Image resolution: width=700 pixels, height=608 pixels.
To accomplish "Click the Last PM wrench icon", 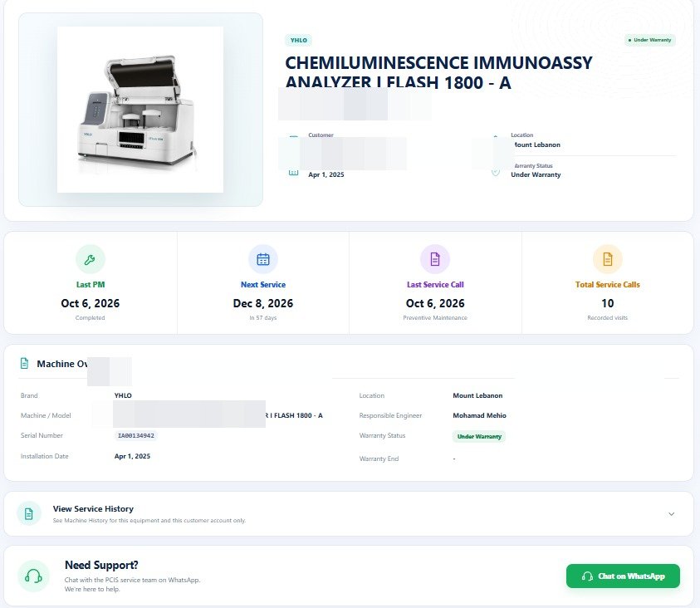I will [x=91, y=259].
